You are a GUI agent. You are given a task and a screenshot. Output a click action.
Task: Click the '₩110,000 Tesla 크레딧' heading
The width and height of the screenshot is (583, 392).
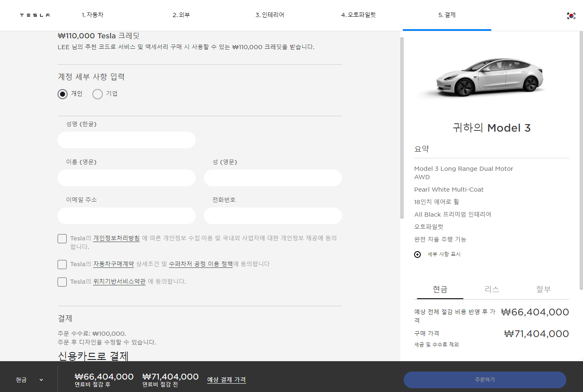click(x=98, y=36)
